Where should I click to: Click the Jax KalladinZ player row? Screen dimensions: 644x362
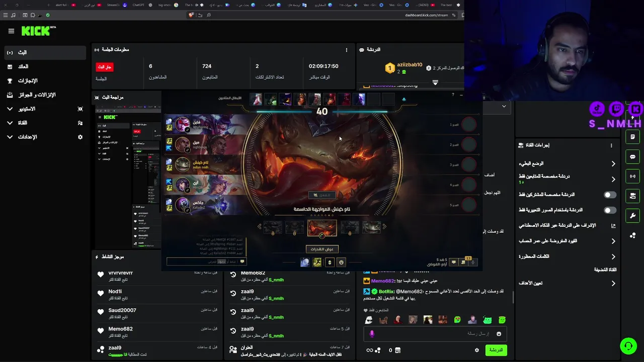(205, 205)
